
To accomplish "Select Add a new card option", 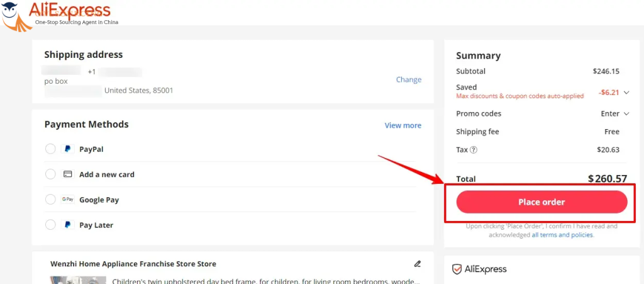I will click(50, 174).
